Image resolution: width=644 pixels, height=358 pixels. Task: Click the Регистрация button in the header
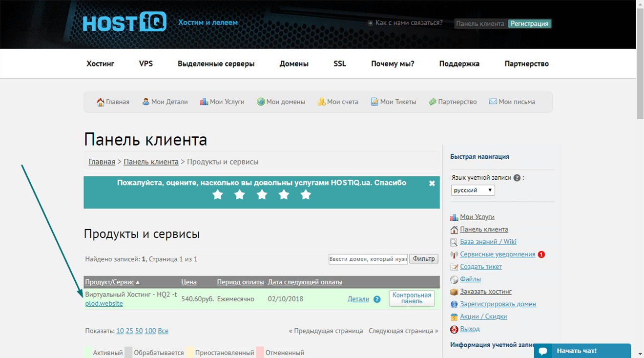(530, 23)
